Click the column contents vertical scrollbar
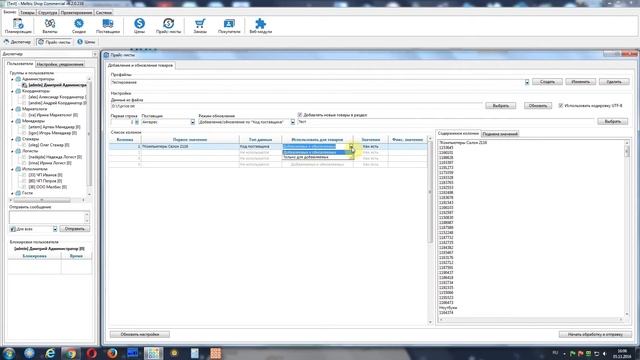Image resolution: width=640 pixels, height=360 pixels. (x=627, y=229)
